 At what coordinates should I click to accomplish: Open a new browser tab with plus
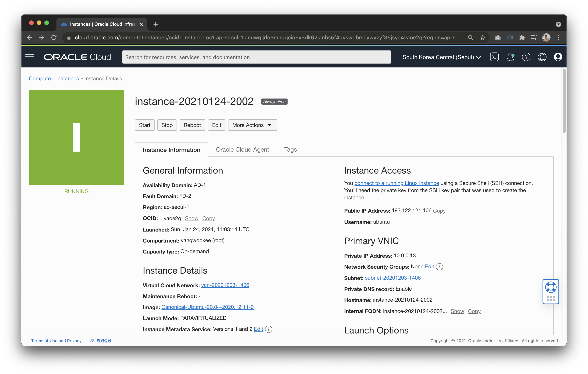pos(156,24)
